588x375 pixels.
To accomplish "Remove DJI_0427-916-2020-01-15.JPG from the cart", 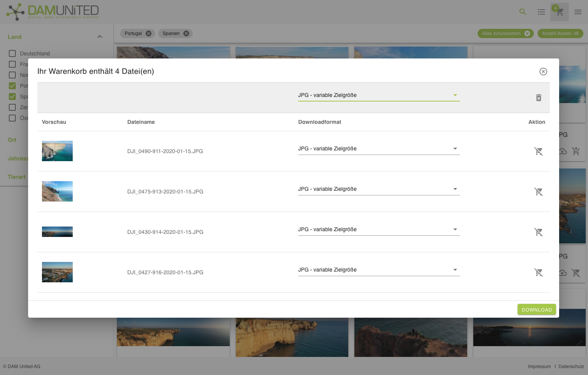I will click(538, 272).
